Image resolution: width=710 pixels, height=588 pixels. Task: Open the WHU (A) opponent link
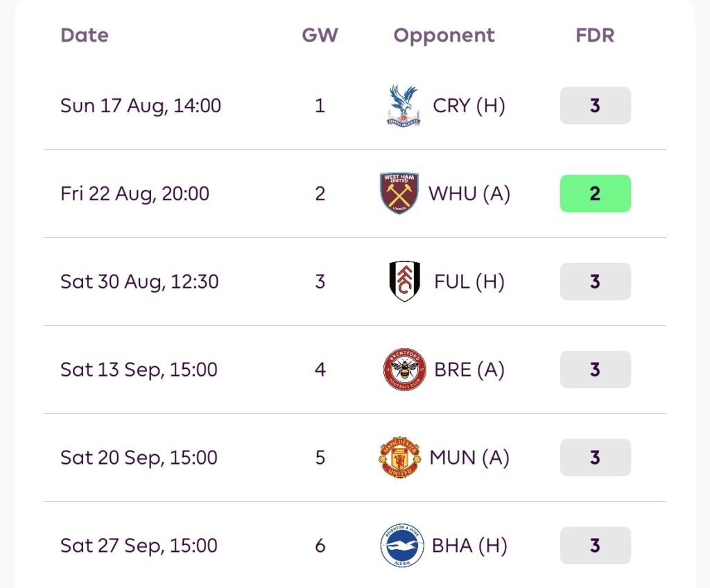469,193
